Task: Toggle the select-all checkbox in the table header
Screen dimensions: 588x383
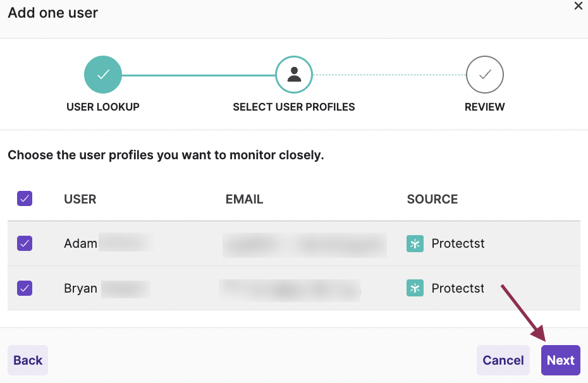Action: coord(25,199)
